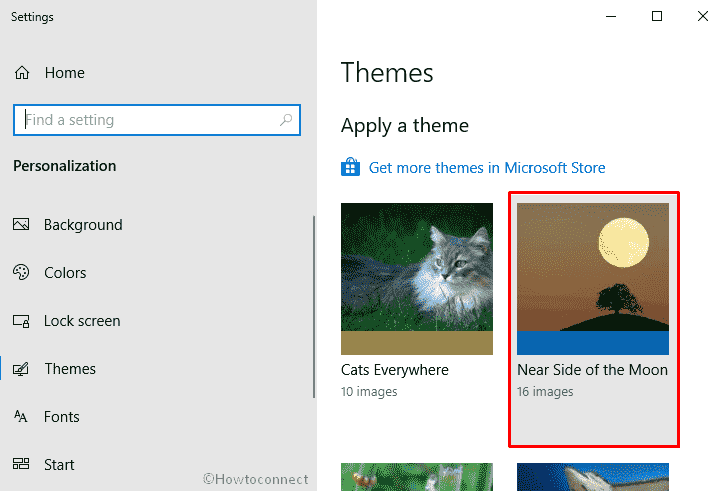
Task: Open Background via its picture icon
Action: (22, 225)
